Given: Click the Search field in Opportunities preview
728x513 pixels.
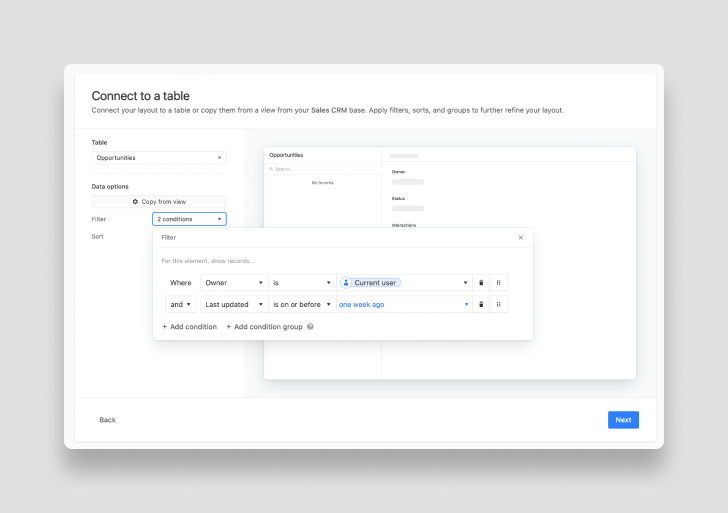Looking at the screenshot, I should coord(323,169).
